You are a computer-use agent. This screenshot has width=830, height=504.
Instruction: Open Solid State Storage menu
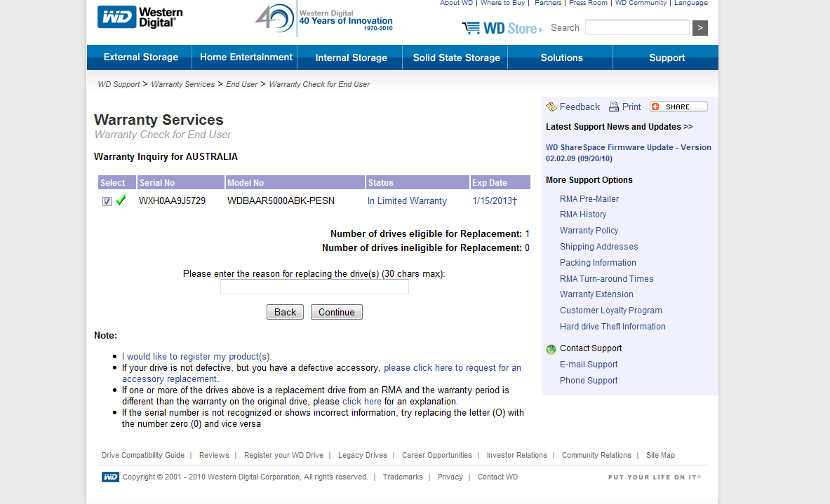click(x=456, y=57)
